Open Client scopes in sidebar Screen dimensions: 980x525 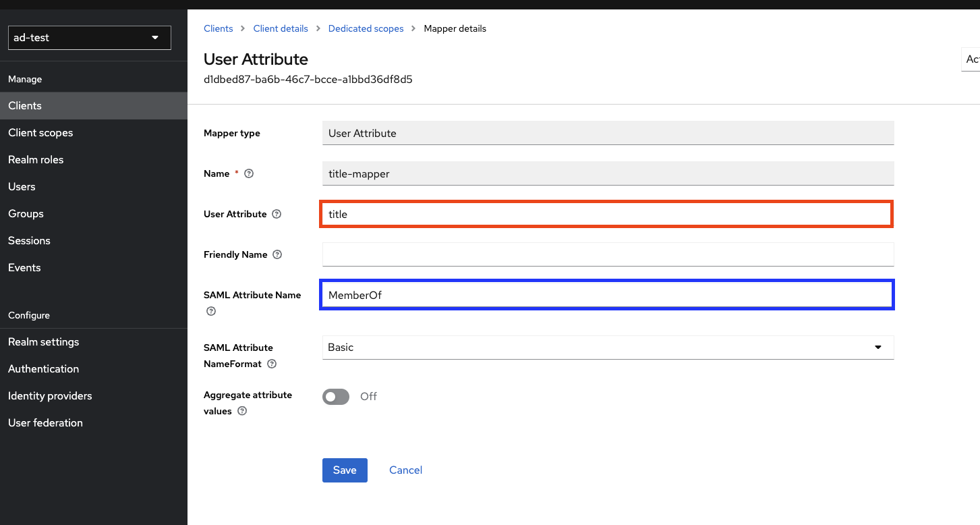click(x=94, y=133)
